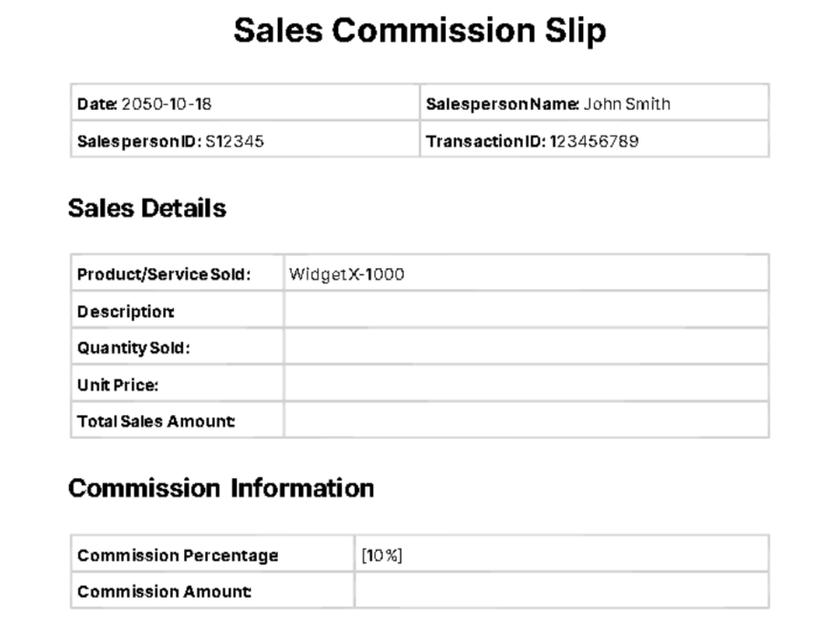Image resolution: width=840 pixels, height=630 pixels.
Task: Click the empty Commission Amount value cell
Action: (x=560, y=592)
